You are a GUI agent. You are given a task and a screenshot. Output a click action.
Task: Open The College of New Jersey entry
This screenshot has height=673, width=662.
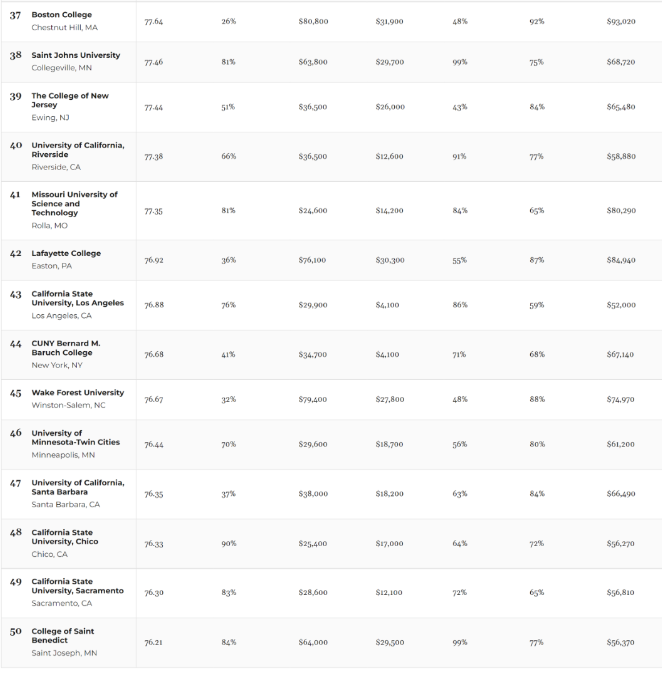pyautogui.click(x=70, y=100)
